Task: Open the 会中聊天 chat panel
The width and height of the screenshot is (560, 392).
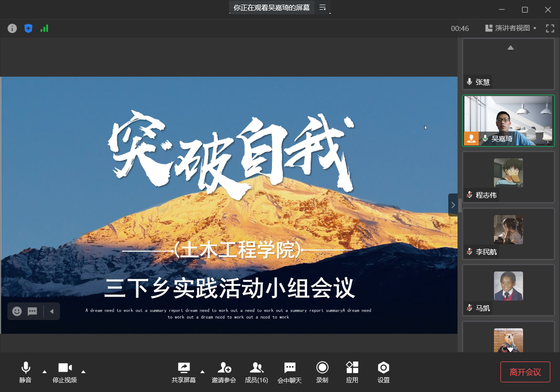Action: (289, 372)
